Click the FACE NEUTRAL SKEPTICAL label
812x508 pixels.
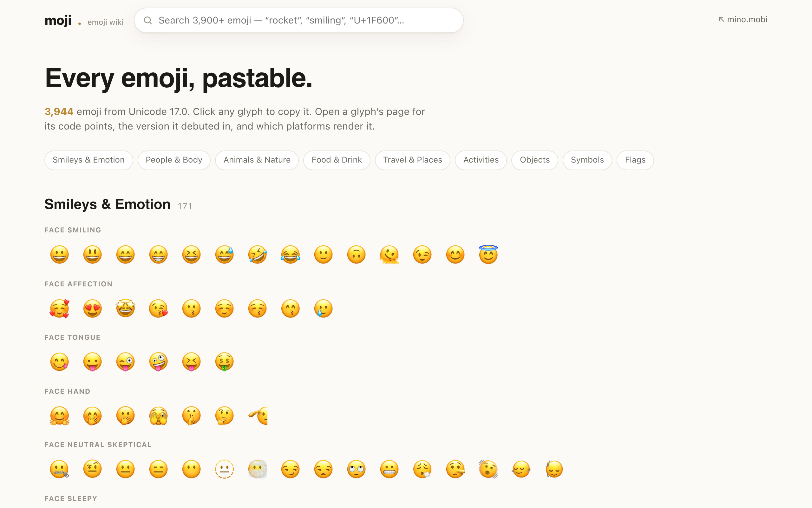[x=98, y=444]
